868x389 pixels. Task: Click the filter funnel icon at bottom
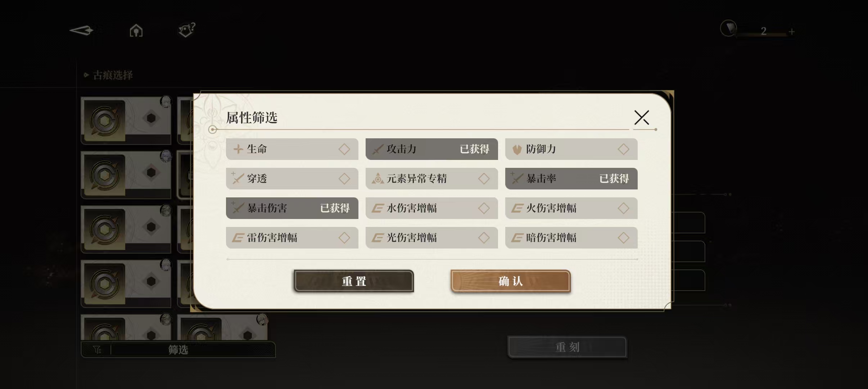coord(97,350)
